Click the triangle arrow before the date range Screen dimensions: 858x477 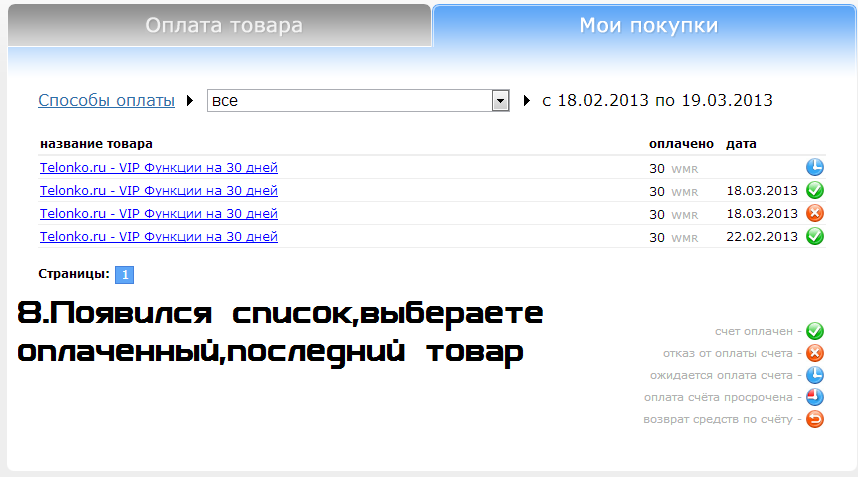coord(526,101)
